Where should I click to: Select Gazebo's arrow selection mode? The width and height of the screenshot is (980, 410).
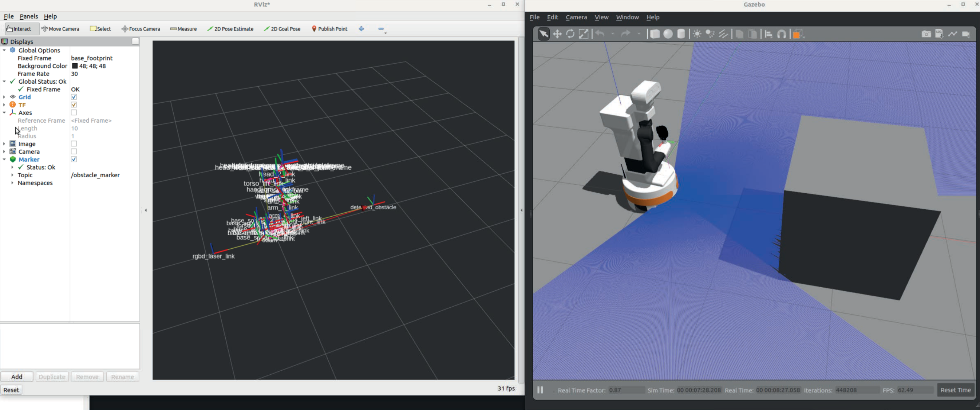coord(544,34)
